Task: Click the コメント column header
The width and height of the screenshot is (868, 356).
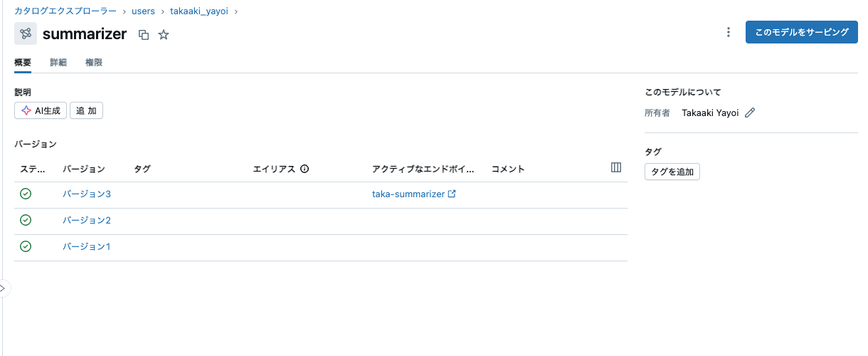Action: click(508, 169)
